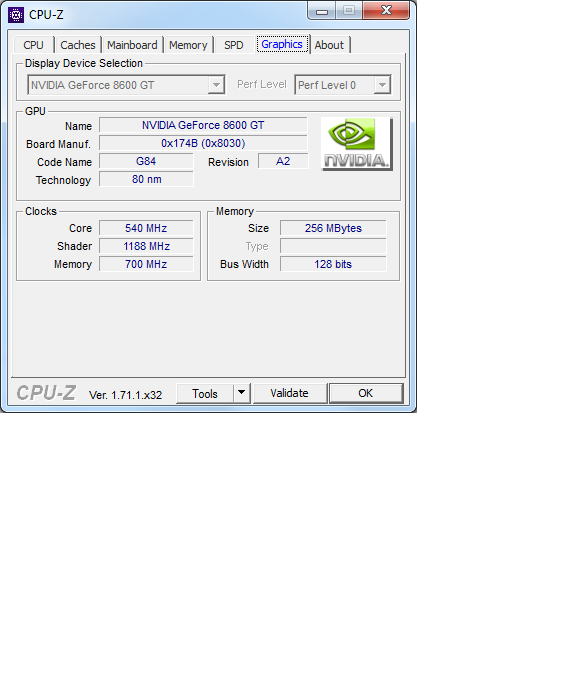Click the Core clock value 540 MHz
573x673 pixels.
point(146,228)
